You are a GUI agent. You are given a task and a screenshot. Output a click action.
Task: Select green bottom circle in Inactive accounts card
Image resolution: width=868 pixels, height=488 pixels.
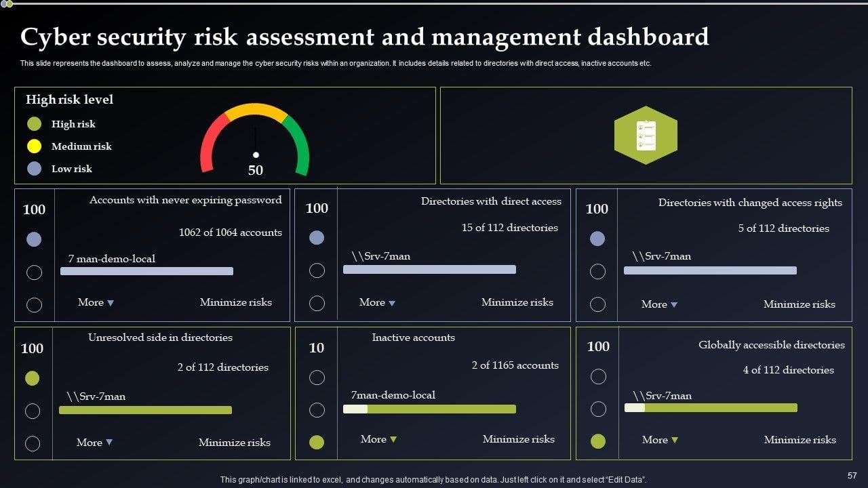[x=317, y=443]
